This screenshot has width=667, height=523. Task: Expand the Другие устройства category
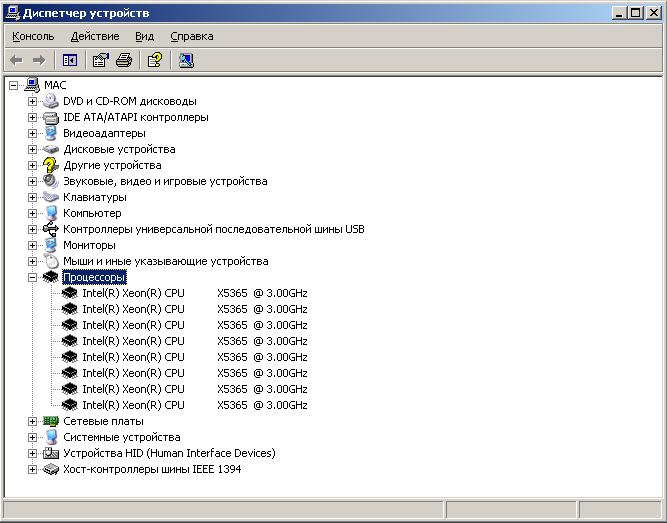pos(32,165)
